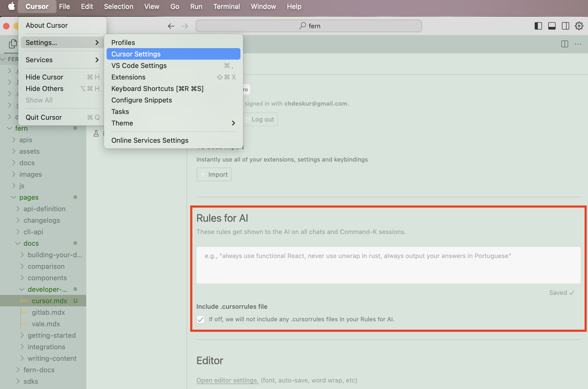Click the Import button
The height and width of the screenshot is (389, 588).
click(x=214, y=174)
